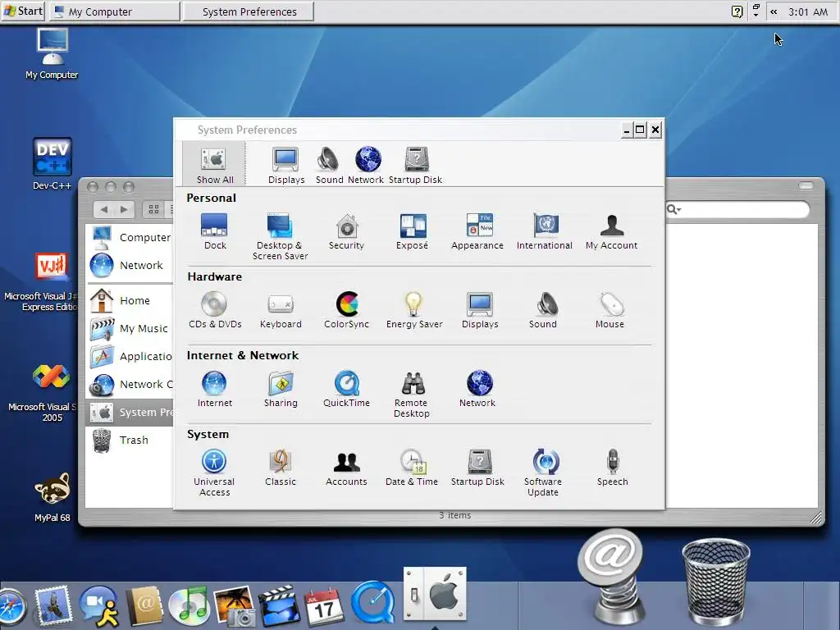Open the Security preference icon

347,231
